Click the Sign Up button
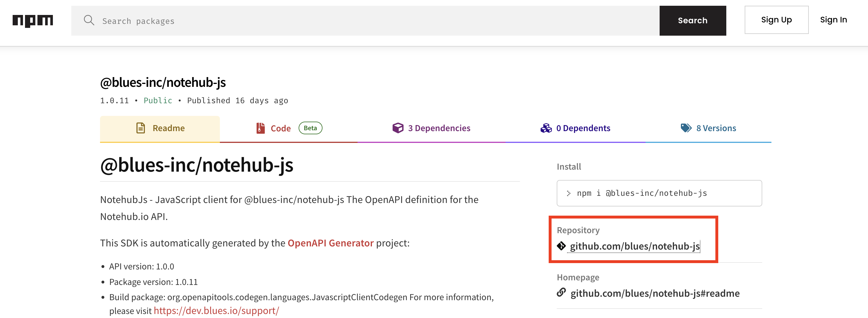 click(x=776, y=20)
